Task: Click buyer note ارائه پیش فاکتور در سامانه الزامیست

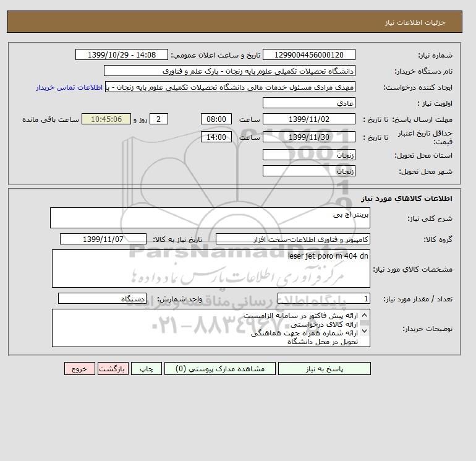Action: [x=300, y=316]
